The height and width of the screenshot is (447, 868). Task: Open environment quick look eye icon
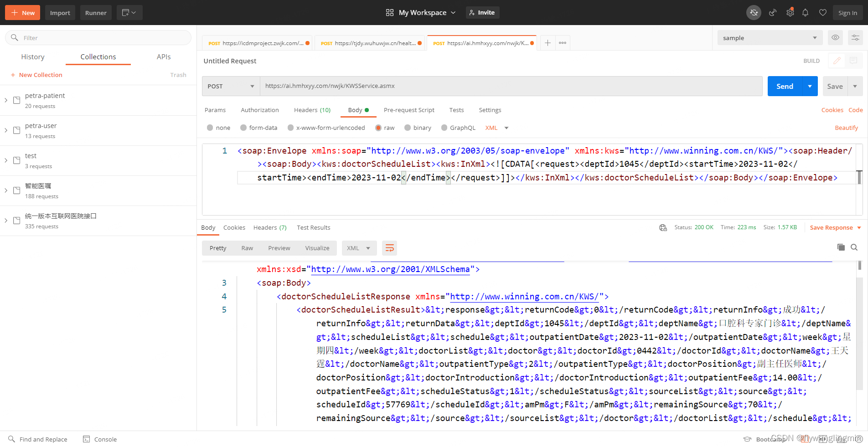835,37
